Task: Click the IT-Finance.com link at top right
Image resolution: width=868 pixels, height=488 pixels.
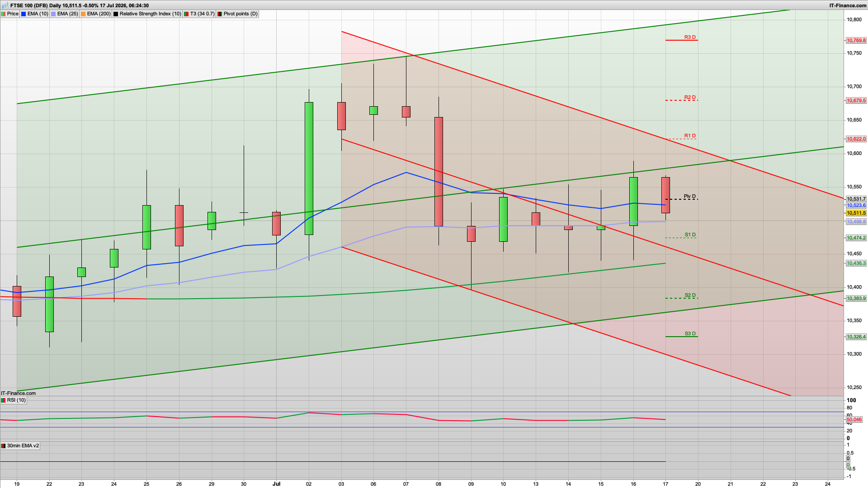Action: click(848, 5)
